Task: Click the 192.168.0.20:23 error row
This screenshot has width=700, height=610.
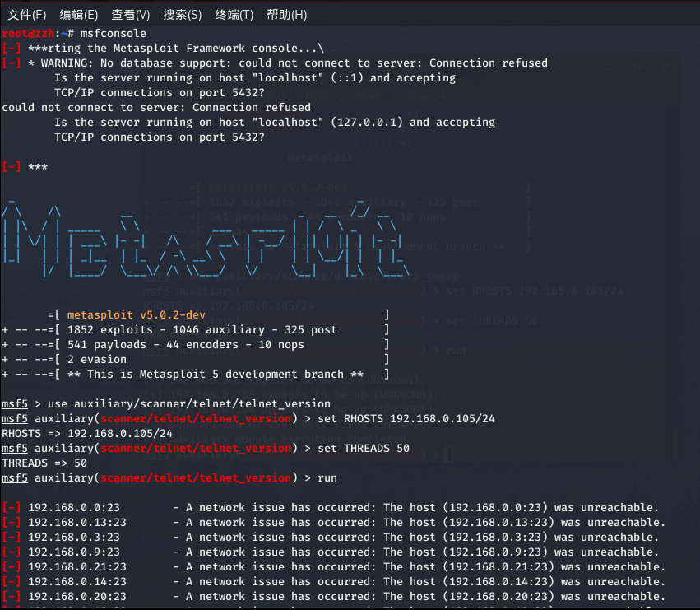Action: tap(333, 596)
